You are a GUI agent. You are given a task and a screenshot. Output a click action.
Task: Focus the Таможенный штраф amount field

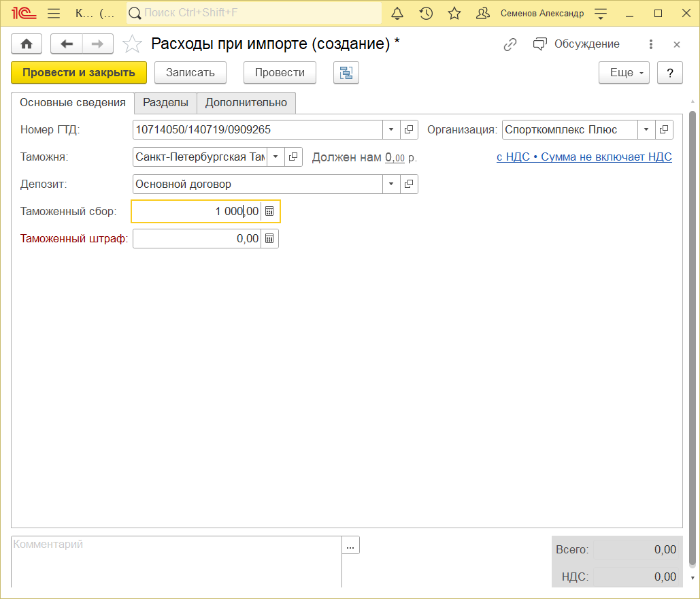click(x=197, y=238)
